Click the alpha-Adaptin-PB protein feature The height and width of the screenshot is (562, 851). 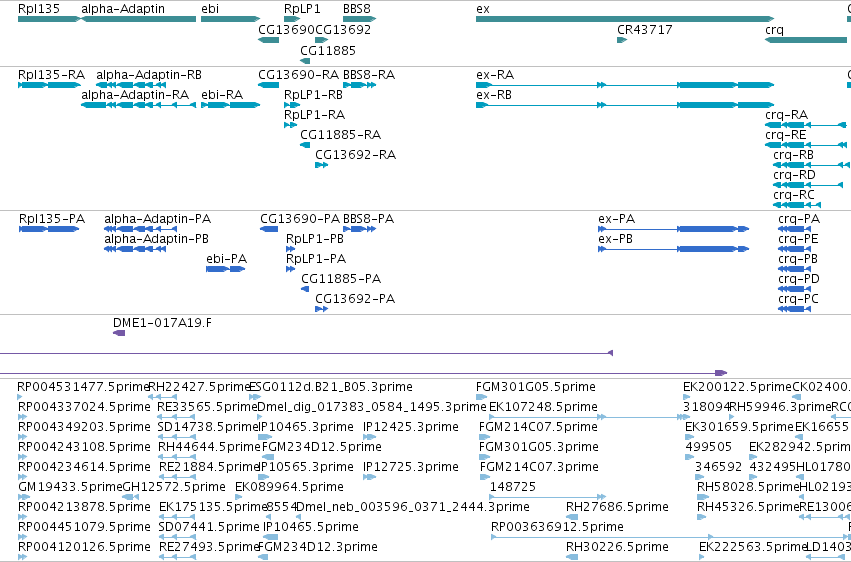tap(135, 249)
